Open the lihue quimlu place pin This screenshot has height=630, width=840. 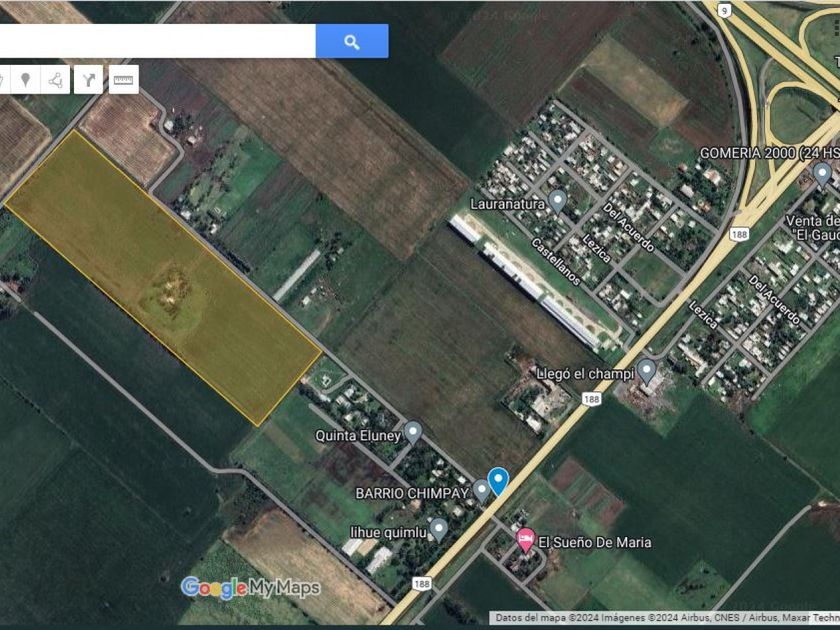pyautogui.click(x=439, y=530)
